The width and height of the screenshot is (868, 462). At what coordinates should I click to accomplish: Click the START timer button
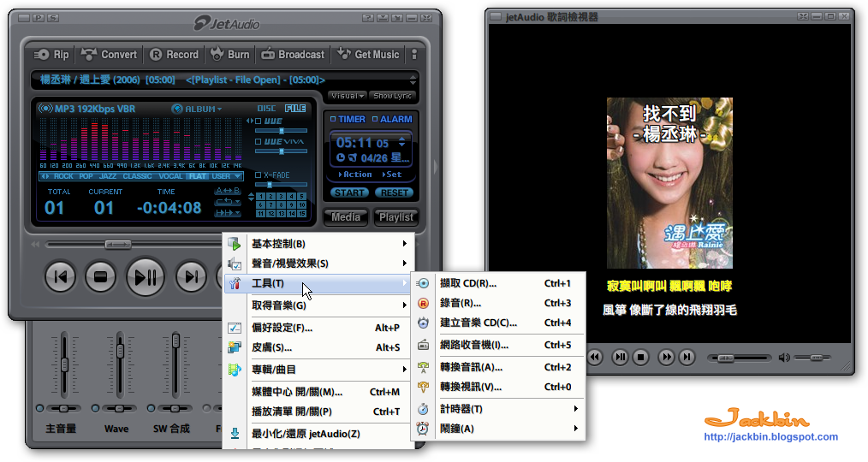point(349,192)
